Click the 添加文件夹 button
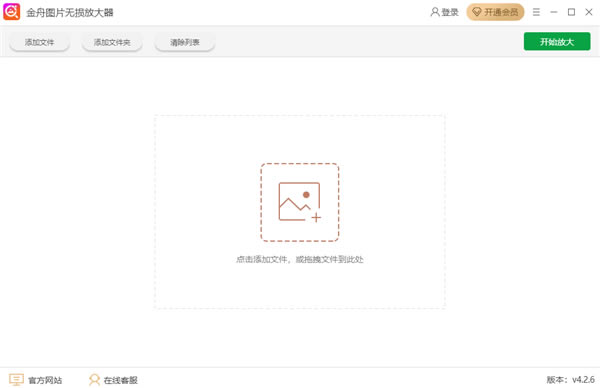The width and height of the screenshot is (600, 388). (112, 42)
